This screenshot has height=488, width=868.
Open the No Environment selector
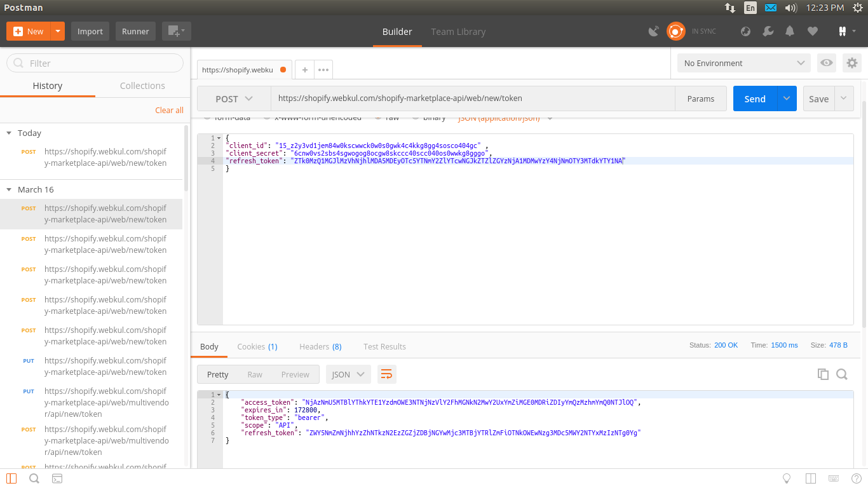coord(744,63)
